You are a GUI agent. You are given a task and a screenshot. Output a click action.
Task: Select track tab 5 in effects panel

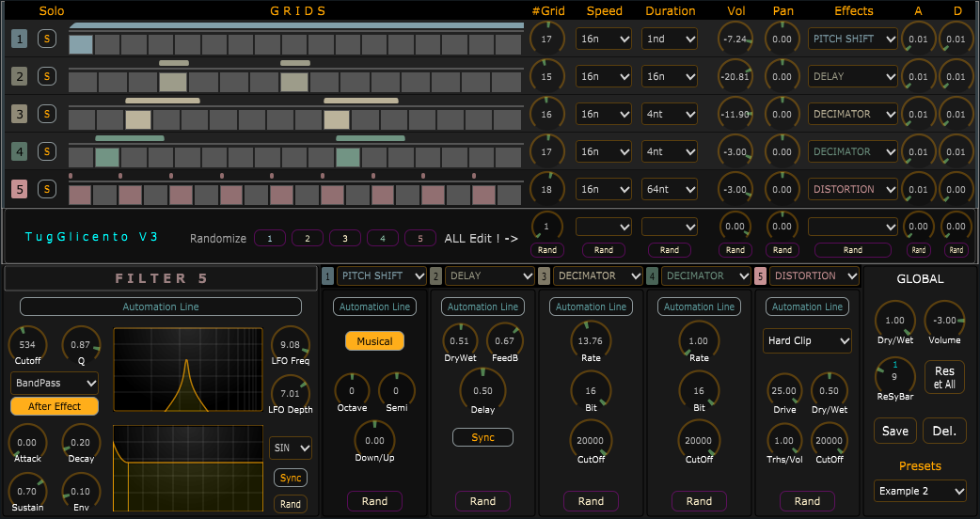(760, 276)
